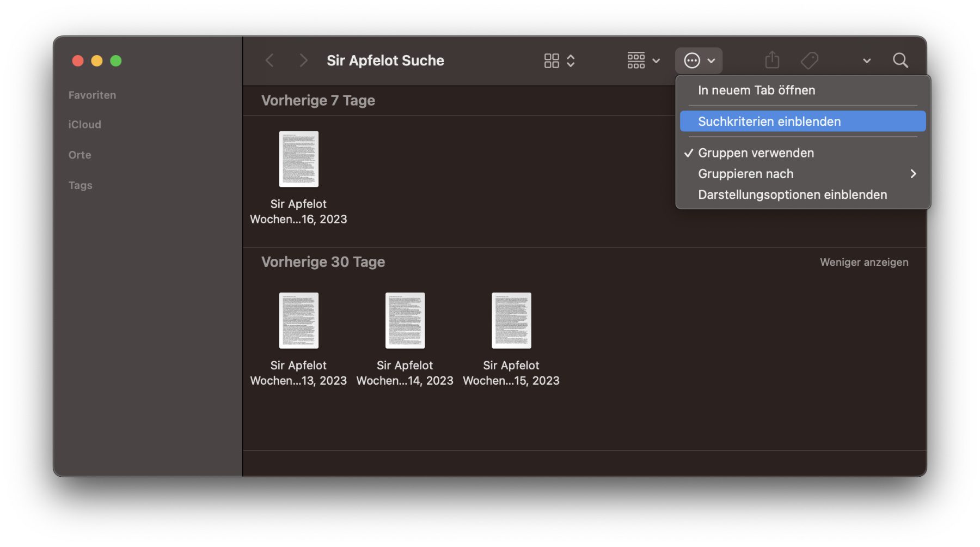Click the Weniger anzeigen link
This screenshot has height=547, width=980.
(x=863, y=262)
